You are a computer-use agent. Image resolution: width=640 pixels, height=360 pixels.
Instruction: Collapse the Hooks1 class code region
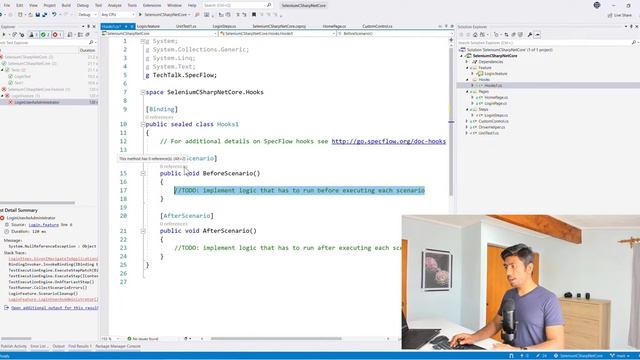pyautogui.click(x=143, y=124)
